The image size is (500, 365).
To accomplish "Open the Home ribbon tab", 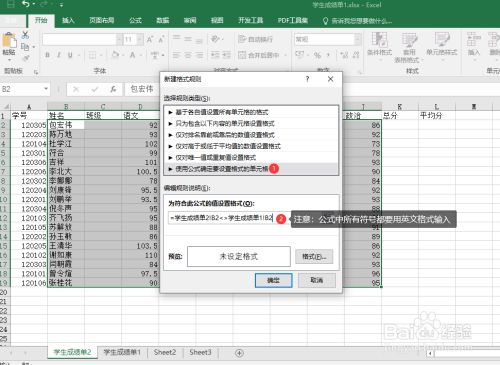I will pyautogui.click(x=41, y=20).
